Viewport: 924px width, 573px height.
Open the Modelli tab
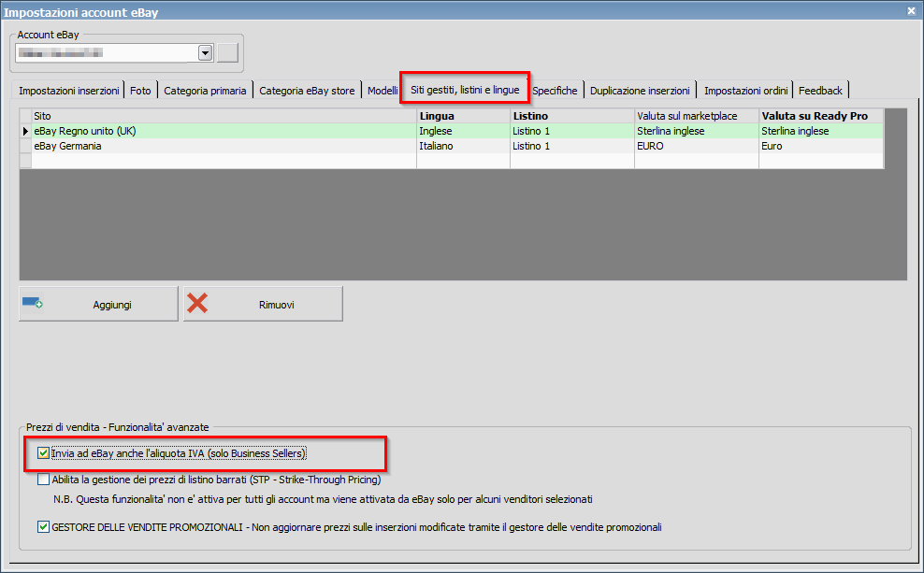pos(383,91)
